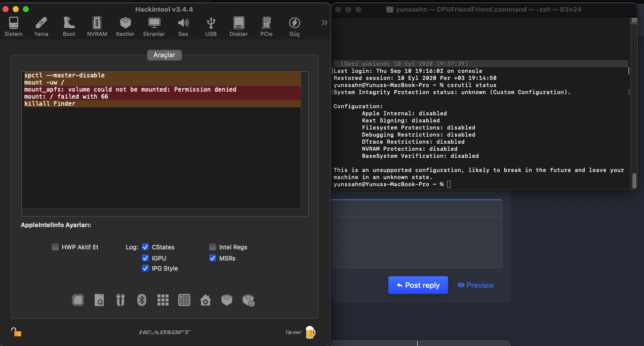Click the Terminal window title folder icon
The image size is (644, 346).
point(390,10)
